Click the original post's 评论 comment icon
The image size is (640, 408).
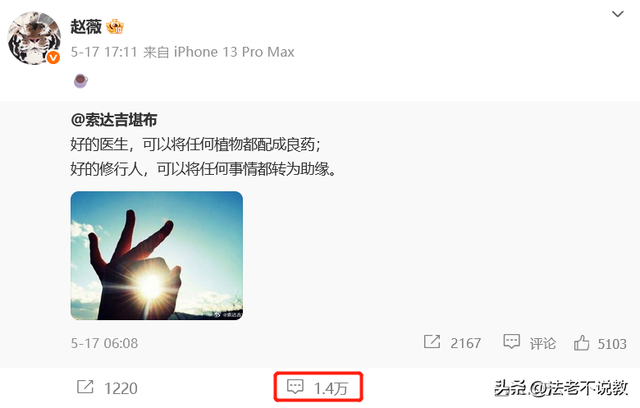point(511,341)
